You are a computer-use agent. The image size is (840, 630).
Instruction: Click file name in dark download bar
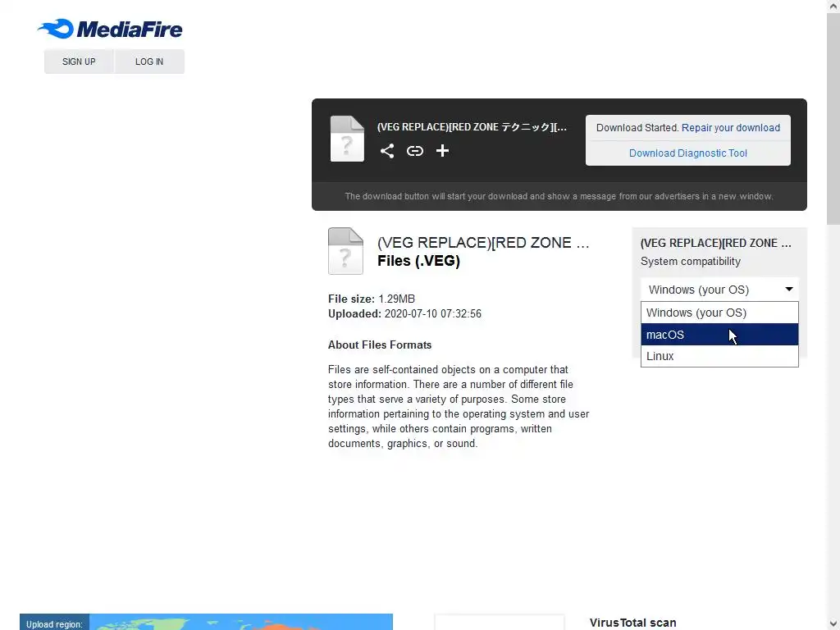tap(472, 127)
